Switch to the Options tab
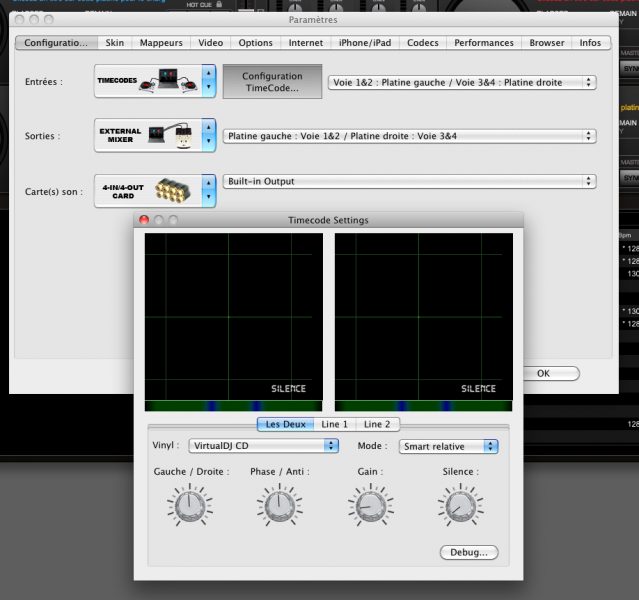The height and width of the screenshot is (600, 639). click(x=256, y=43)
